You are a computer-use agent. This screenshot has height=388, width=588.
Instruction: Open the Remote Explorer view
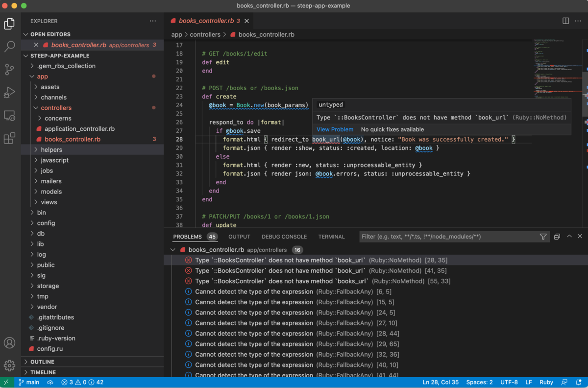(x=9, y=115)
